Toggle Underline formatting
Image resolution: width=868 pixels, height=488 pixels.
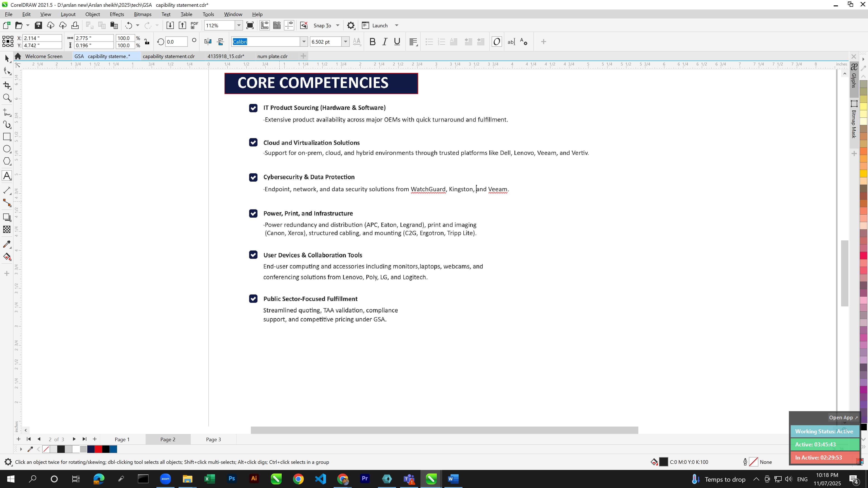click(397, 42)
